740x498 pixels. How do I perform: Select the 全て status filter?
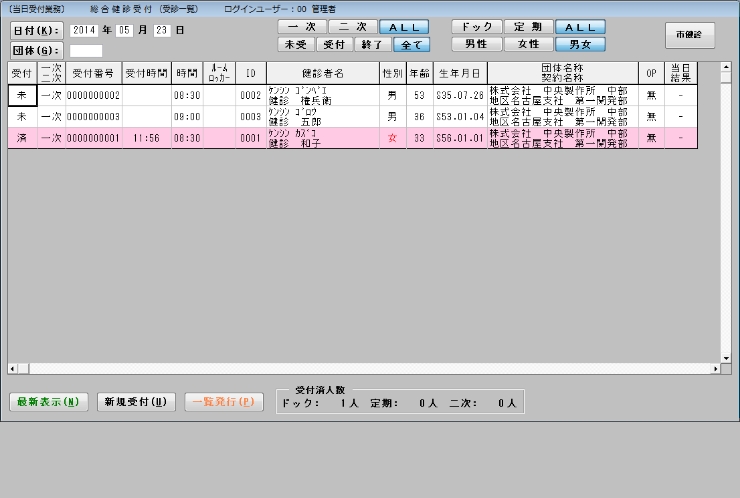[412, 45]
